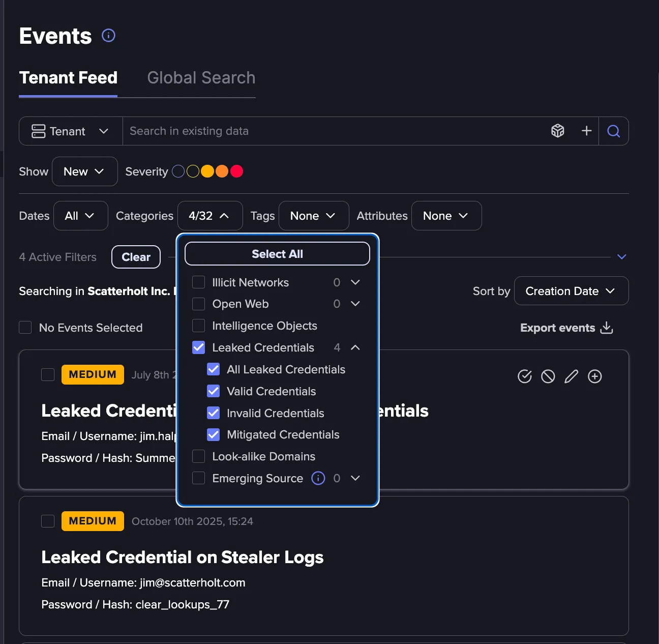Screen dimensions: 659x644
Task: Collapse Leaked Credentials subcategories chevron
Action: [x=355, y=347]
